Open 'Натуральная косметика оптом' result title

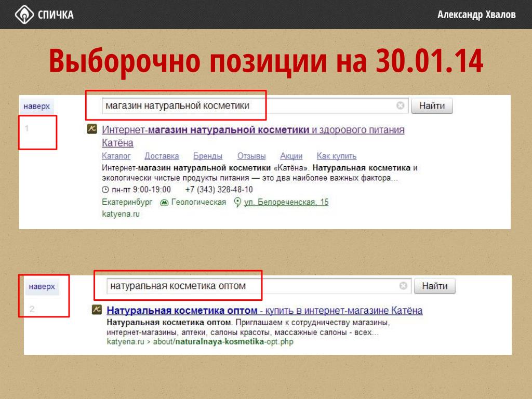click(264, 310)
